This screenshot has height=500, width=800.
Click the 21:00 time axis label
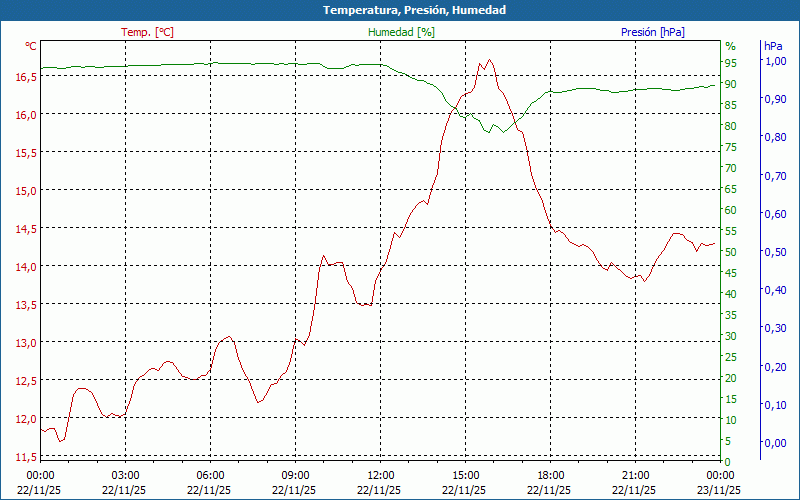click(x=635, y=475)
